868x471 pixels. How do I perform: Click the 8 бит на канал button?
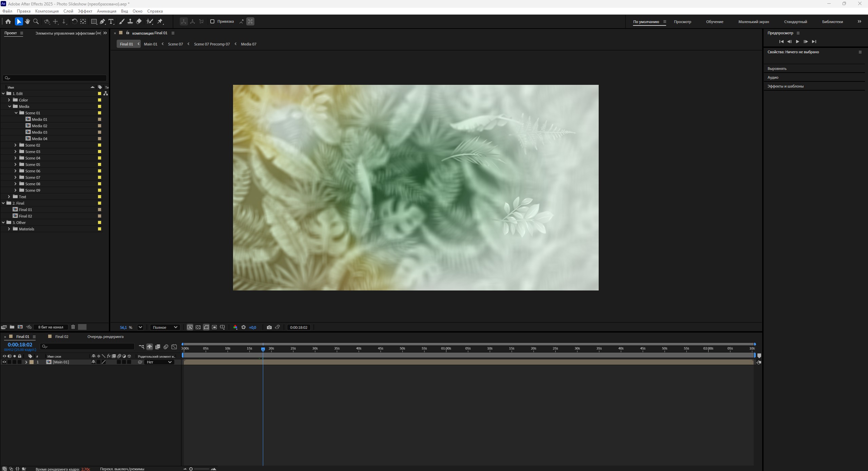[51, 327]
